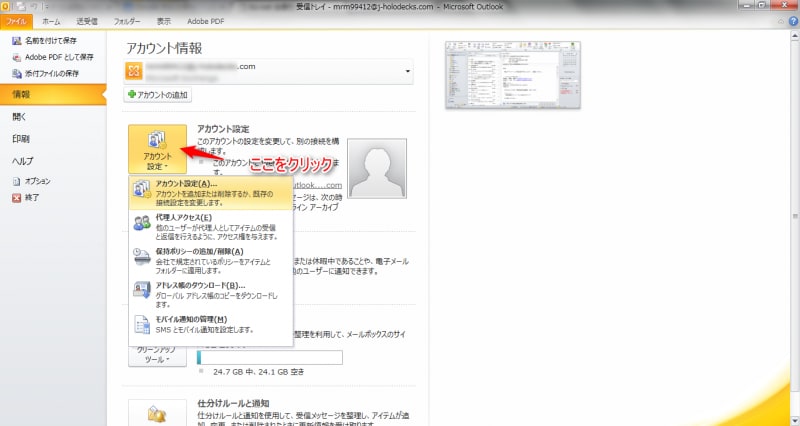Click the Outlook icon in title bar
Image resolution: width=800 pixels, height=426 pixels.
click(x=5, y=7)
